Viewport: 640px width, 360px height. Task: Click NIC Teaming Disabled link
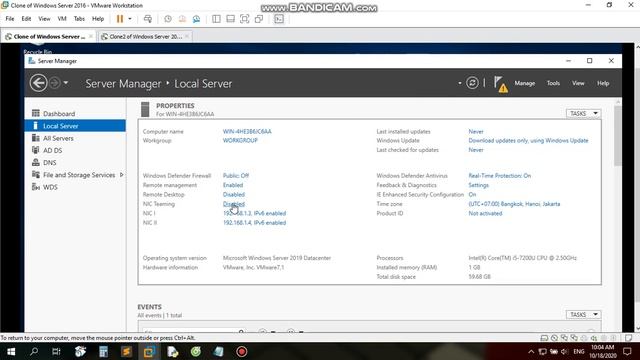(233, 204)
